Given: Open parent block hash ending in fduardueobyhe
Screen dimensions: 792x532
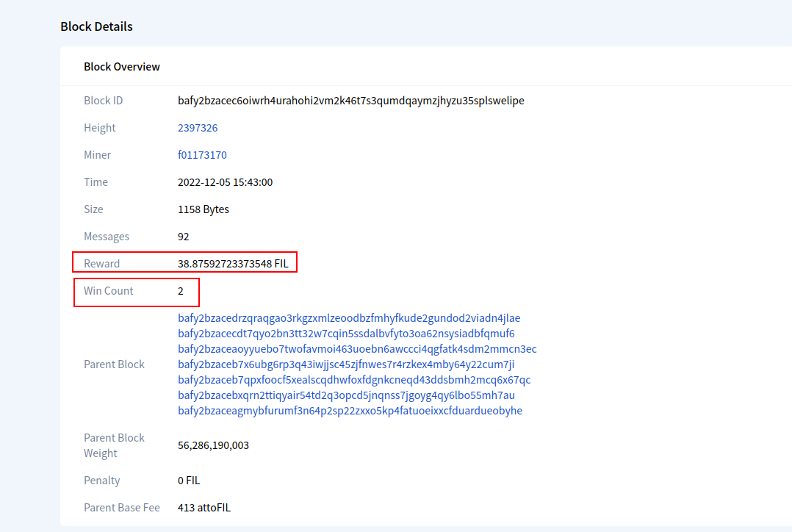Looking at the screenshot, I should pyautogui.click(x=350, y=410).
